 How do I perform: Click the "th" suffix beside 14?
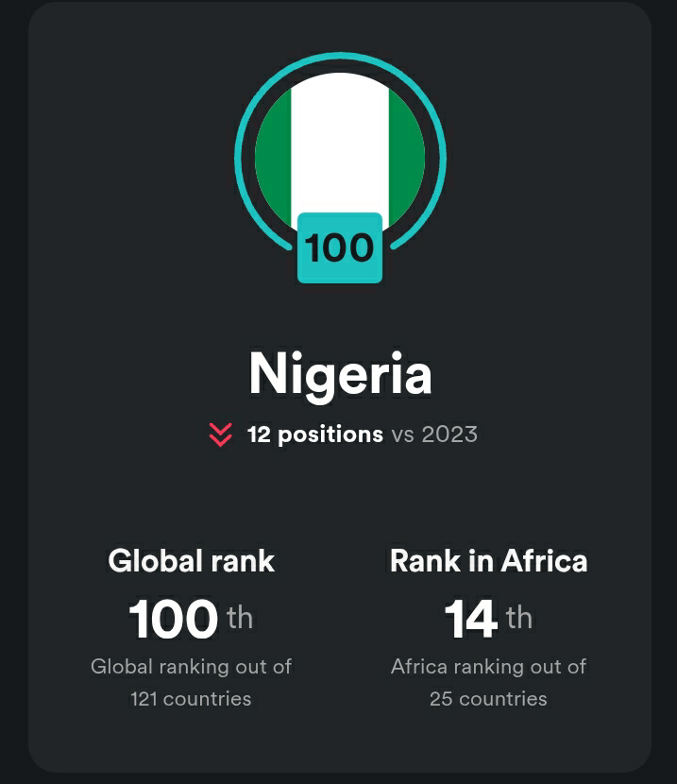(x=519, y=618)
